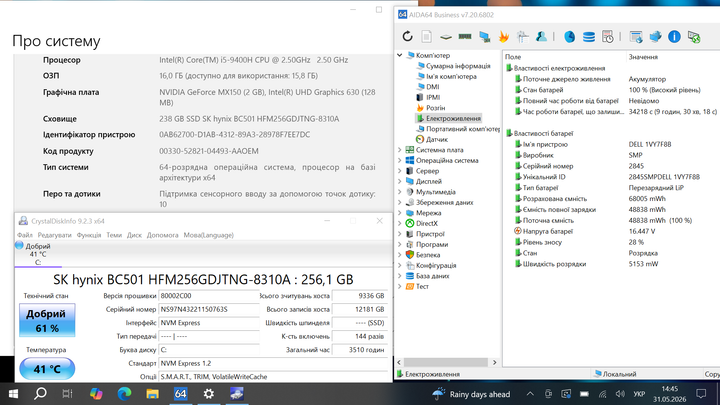Viewport: 720px width, 405px height.
Task: Open the Report page icon in AIDA64
Action: [x=427, y=36]
